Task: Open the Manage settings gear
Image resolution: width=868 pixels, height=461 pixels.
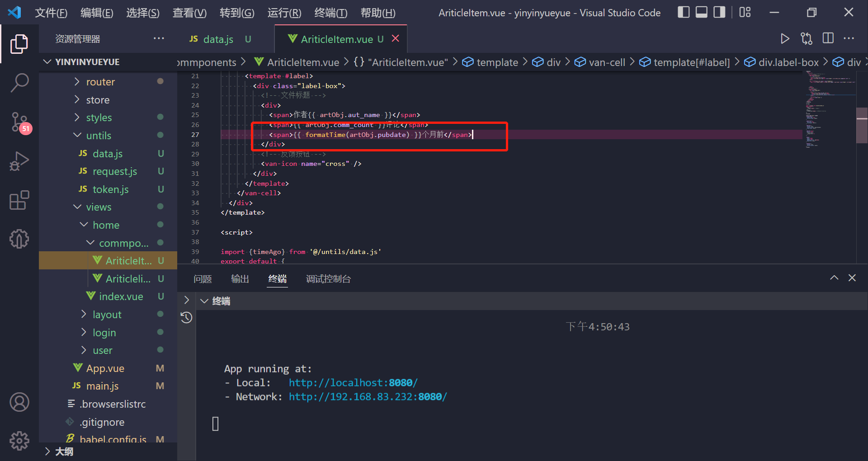Action: click(19, 441)
